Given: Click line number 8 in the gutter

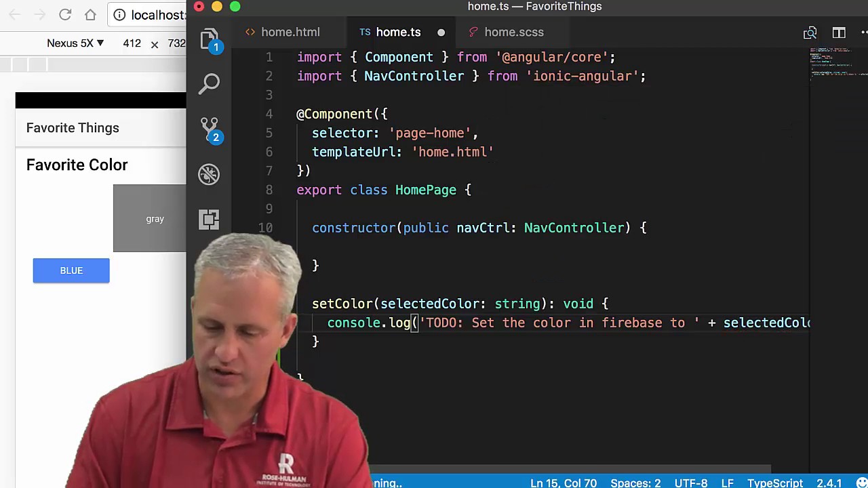Looking at the screenshot, I should (x=269, y=190).
